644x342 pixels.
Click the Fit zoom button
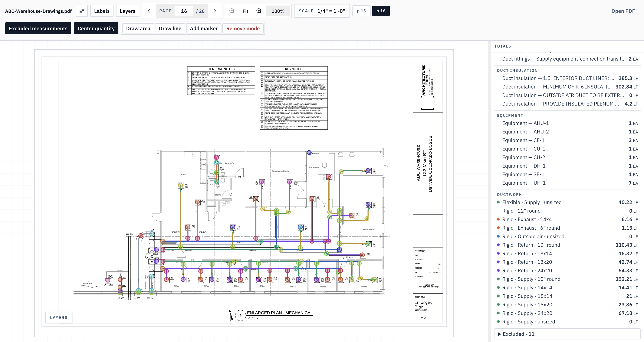(245, 11)
